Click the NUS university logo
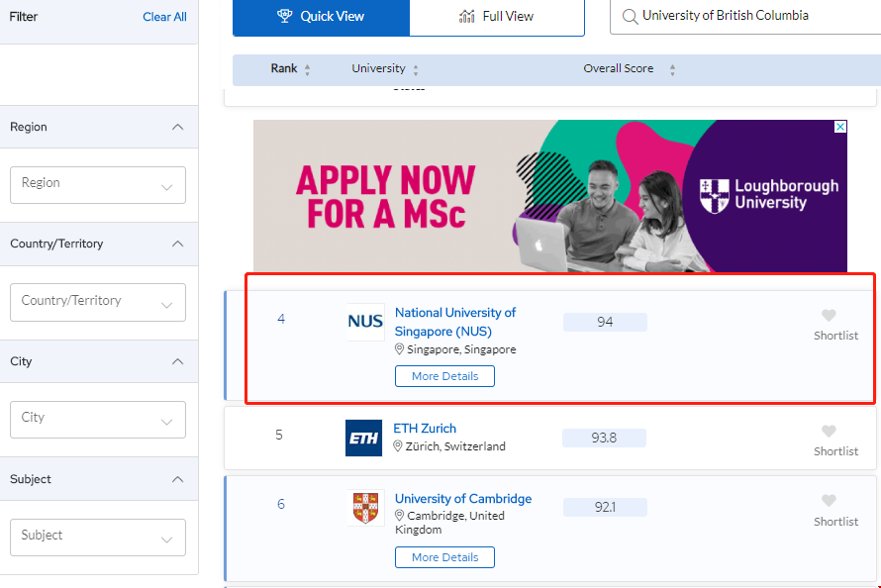Viewport: 881px width, 588px height. tap(365, 322)
